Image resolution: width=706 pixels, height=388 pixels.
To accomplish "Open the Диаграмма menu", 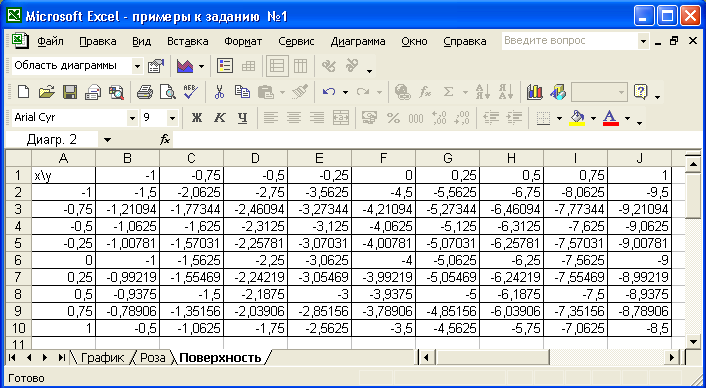I will pos(358,41).
